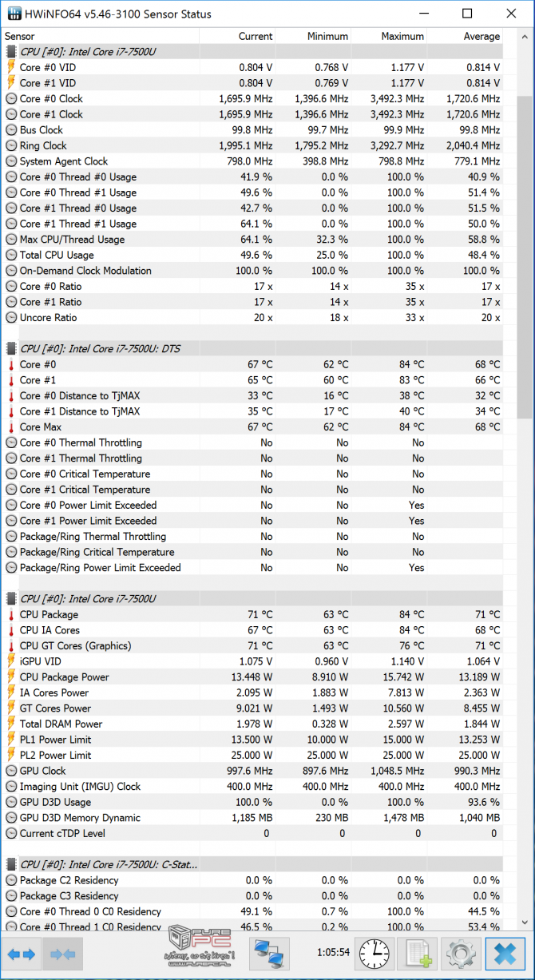The width and height of the screenshot is (535, 980).
Task: Click the CPU IA Cores row label
Action: coord(49,630)
